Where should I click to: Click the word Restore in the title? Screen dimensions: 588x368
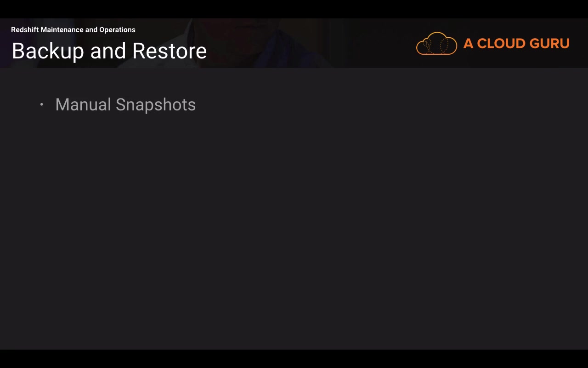pyautogui.click(x=170, y=51)
